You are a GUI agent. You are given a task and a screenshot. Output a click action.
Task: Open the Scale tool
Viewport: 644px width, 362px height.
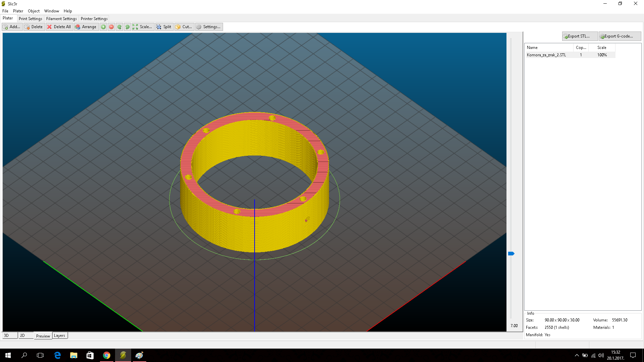click(x=143, y=27)
